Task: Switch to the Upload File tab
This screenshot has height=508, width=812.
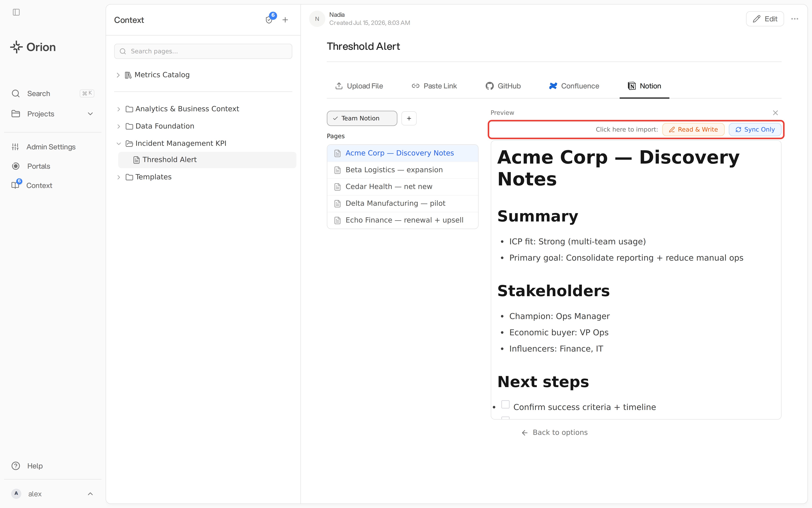Action: pyautogui.click(x=359, y=86)
